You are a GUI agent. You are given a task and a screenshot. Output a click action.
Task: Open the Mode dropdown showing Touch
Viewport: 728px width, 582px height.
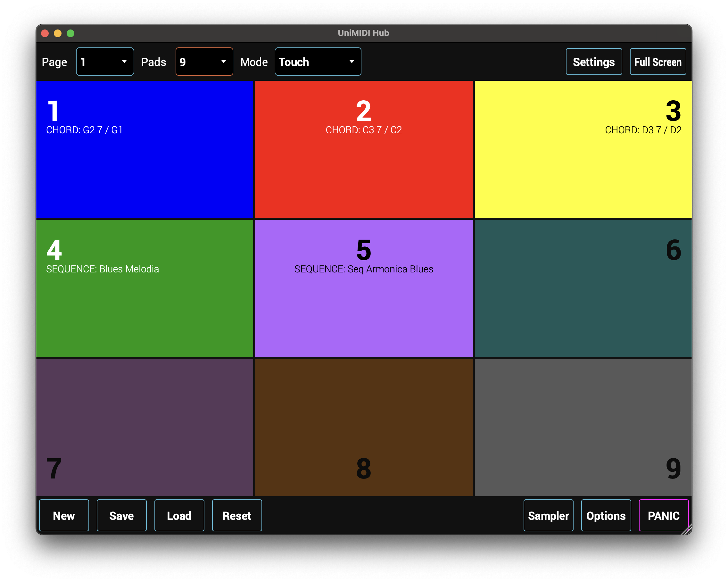[x=318, y=62]
